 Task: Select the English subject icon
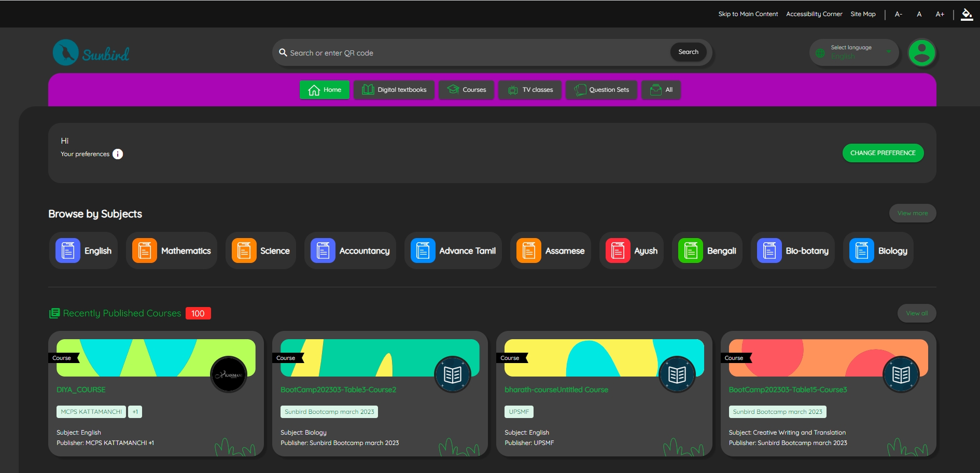(68, 251)
